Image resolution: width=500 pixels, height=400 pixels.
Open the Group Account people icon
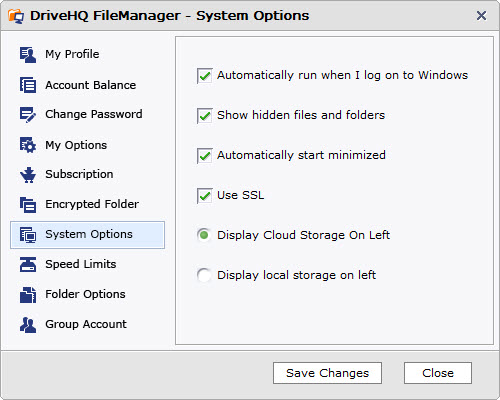(x=28, y=325)
